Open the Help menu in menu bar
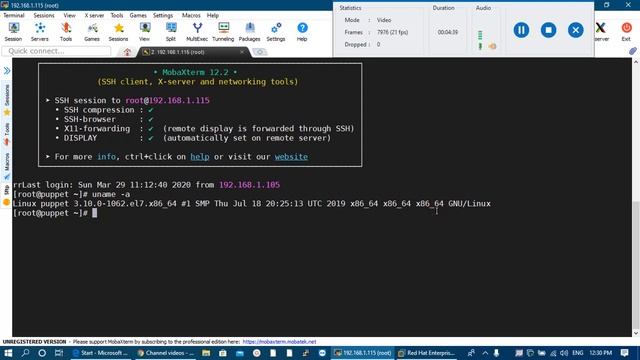Image resolution: width=640 pixels, height=360 pixels. (213, 15)
